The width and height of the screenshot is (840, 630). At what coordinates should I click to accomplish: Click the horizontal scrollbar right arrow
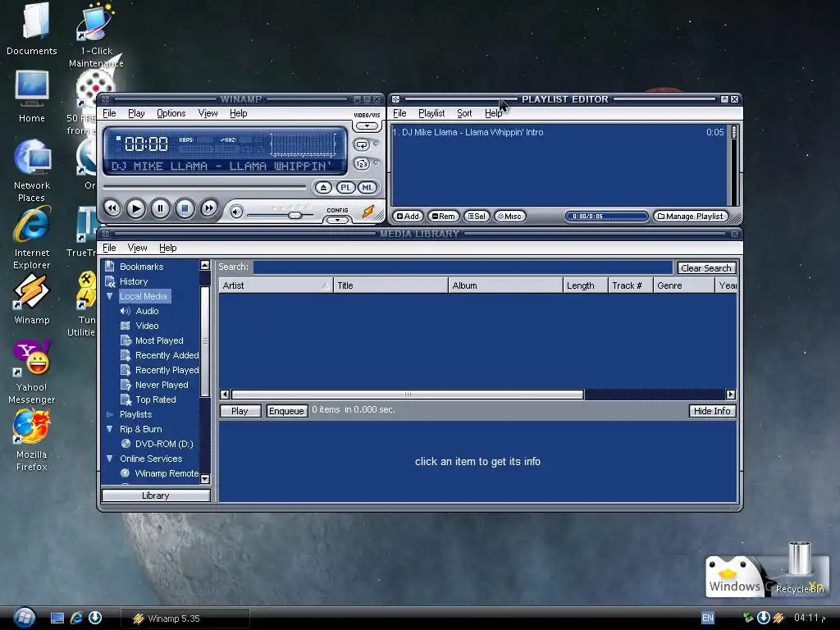point(731,395)
